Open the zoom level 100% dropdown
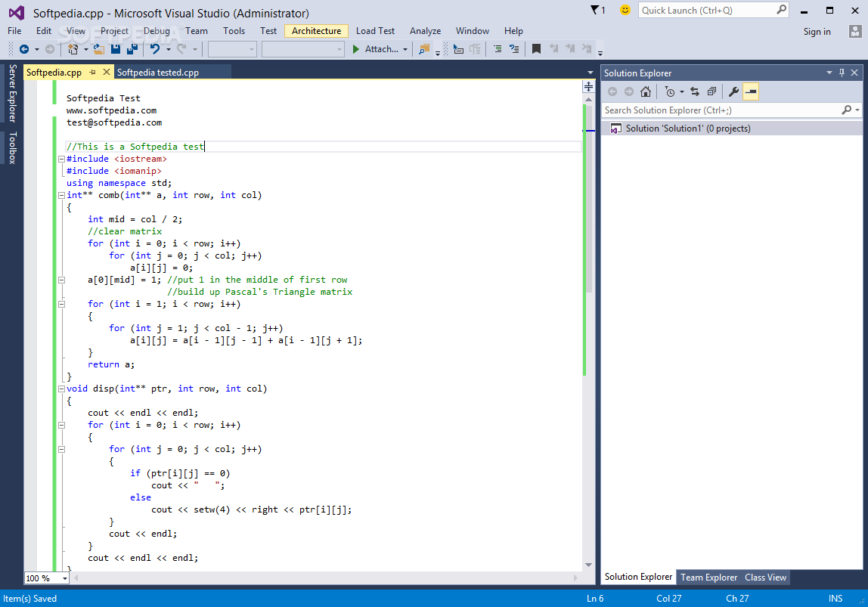The height and width of the screenshot is (607, 868). pyautogui.click(x=64, y=578)
